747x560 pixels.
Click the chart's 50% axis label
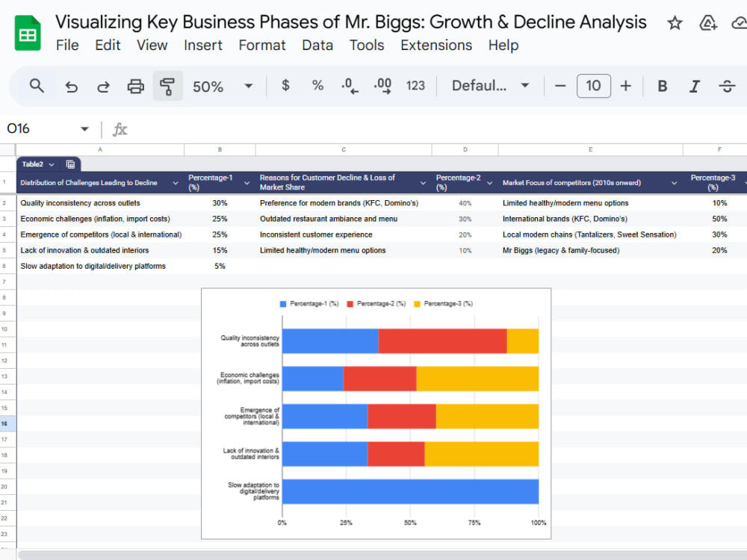point(410,523)
